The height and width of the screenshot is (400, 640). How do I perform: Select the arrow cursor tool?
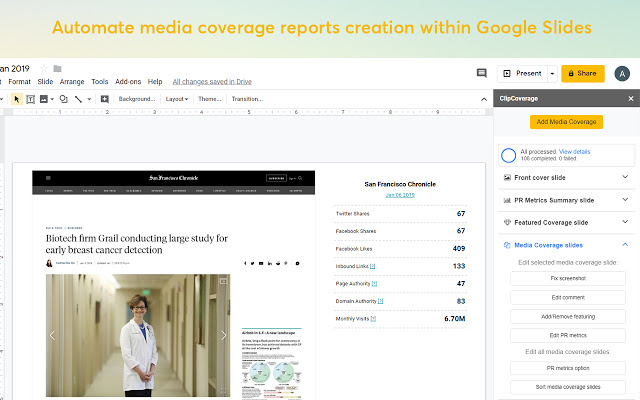pyautogui.click(x=17, y=99)
